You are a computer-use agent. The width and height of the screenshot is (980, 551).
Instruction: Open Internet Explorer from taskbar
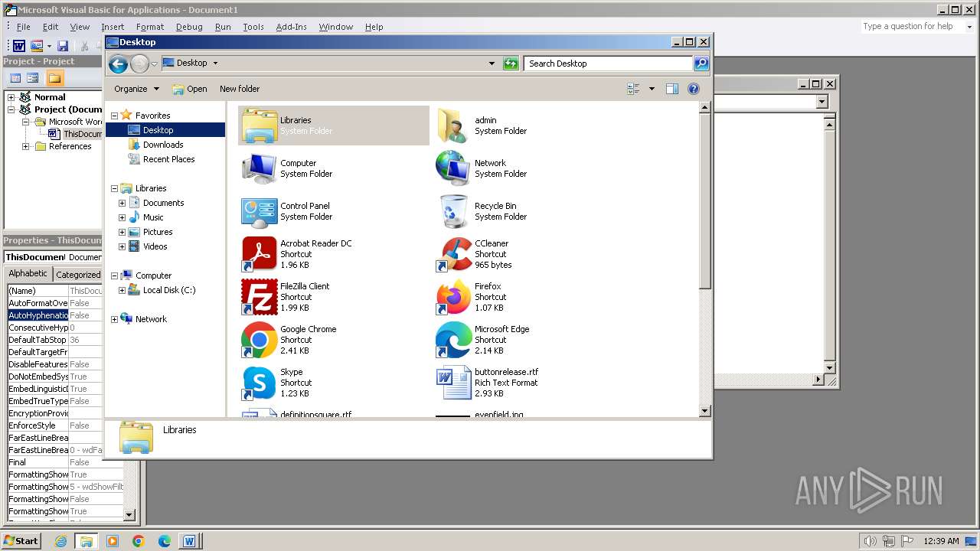coord(60,541)
